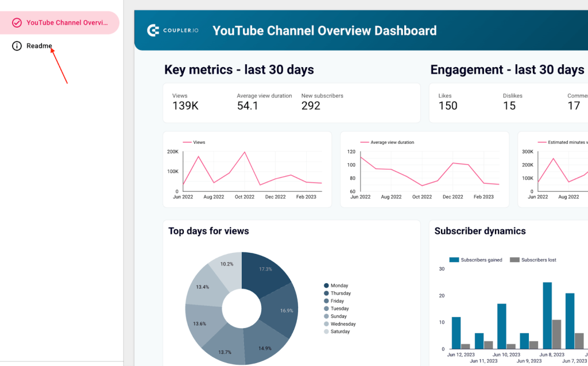Click the checkmark icon beside YouTube Channel Overview
Viewport: 588px width, 366px height.
tap(16, 22)
